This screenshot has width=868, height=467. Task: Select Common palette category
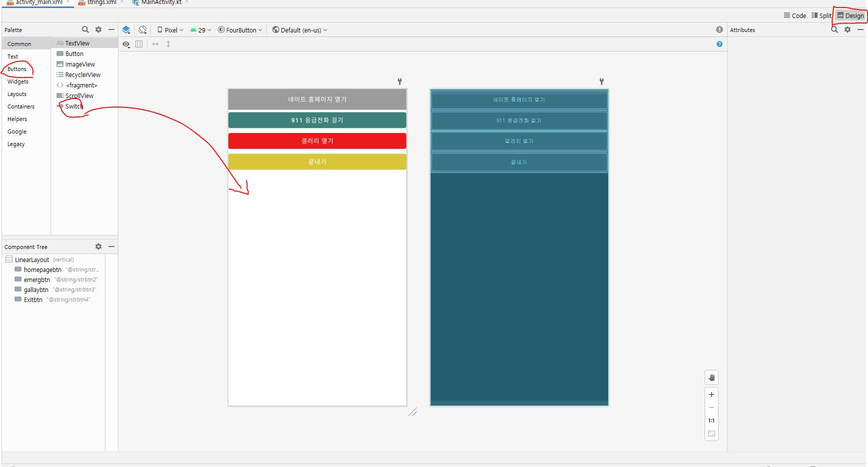pos(26,44)
